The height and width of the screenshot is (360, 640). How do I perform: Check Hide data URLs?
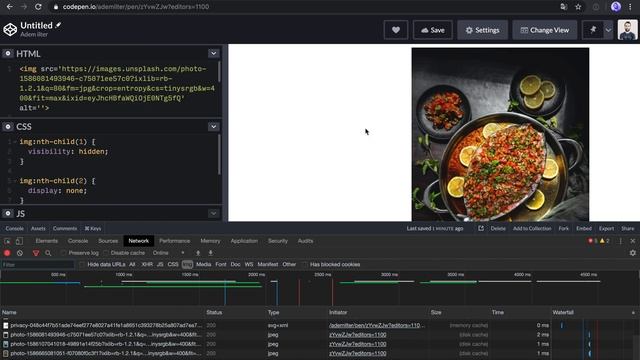[82, 264]
